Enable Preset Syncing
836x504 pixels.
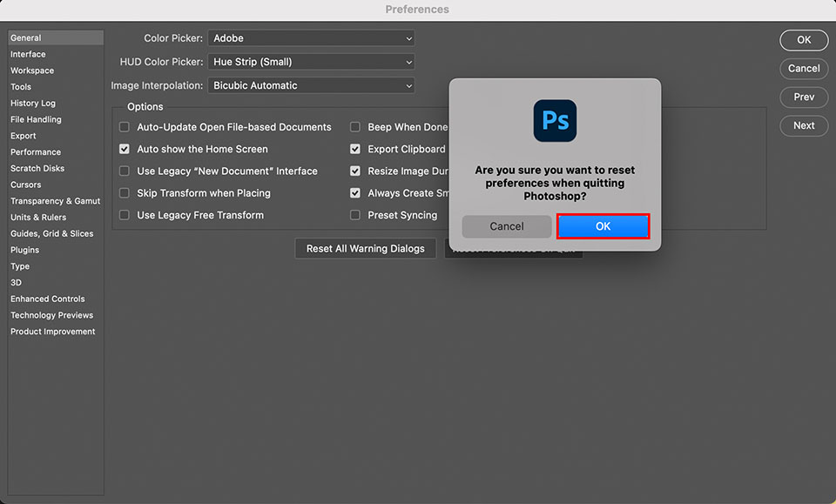(354, 214)
